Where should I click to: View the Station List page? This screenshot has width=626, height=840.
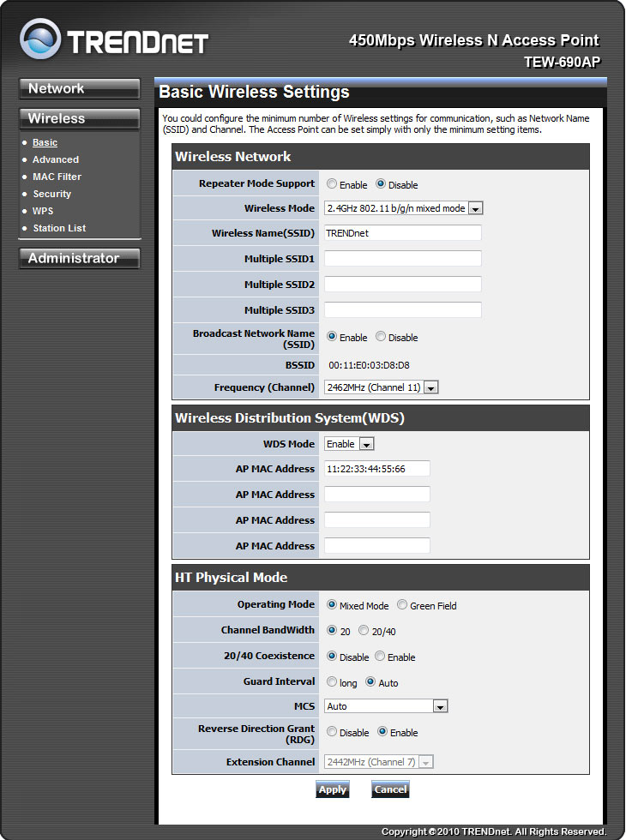coord(59,228)
